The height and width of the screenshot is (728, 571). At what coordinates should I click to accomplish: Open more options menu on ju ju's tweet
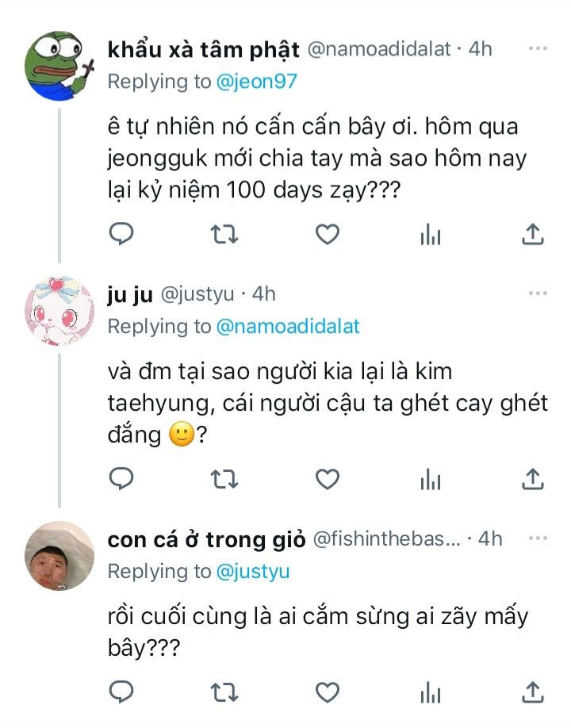coord(538,293)
